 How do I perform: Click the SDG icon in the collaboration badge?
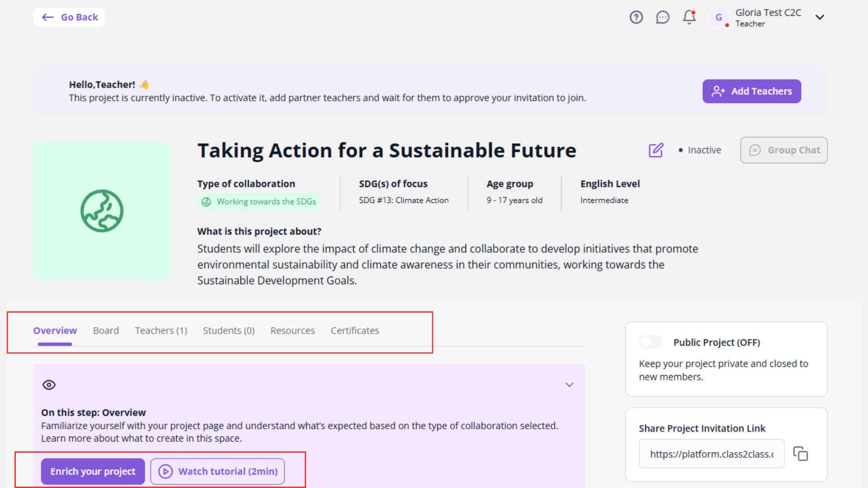pyautogui.click(x=207, y=202)
